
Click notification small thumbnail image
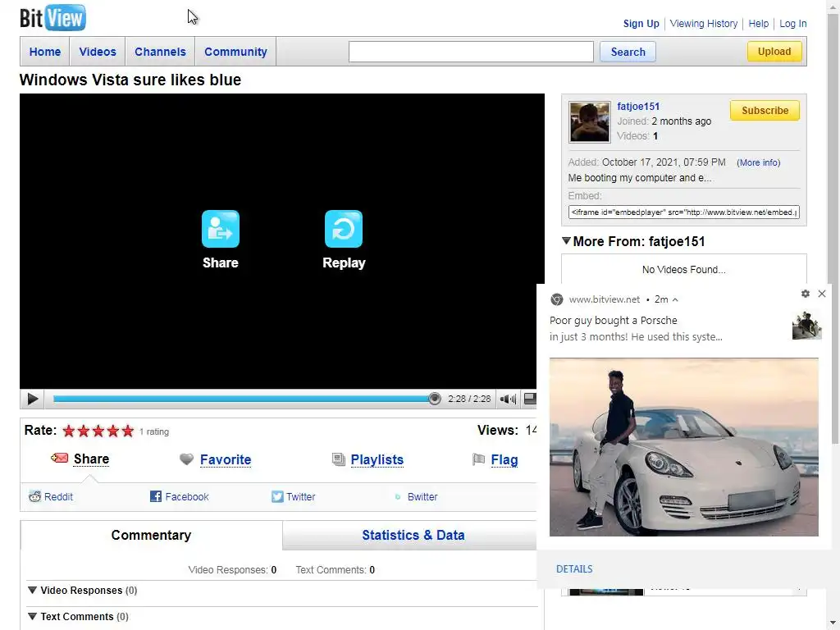[x=807, y=326]
